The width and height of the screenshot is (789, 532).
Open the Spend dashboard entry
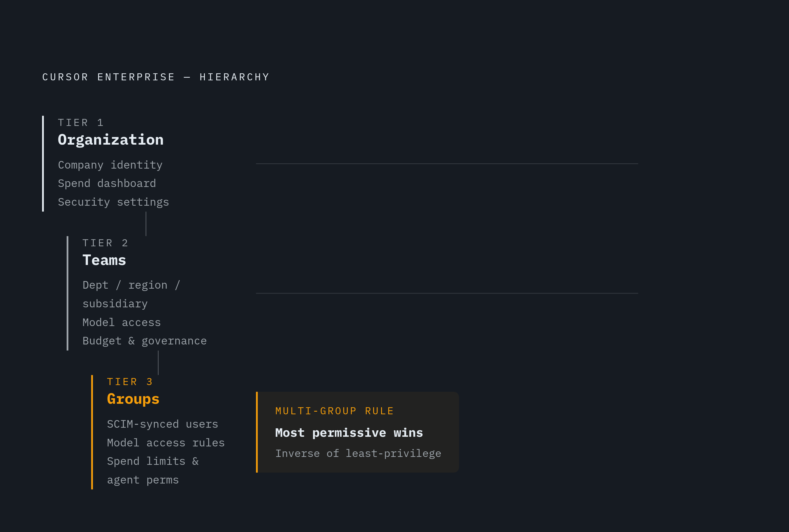(x=107, y=183)
